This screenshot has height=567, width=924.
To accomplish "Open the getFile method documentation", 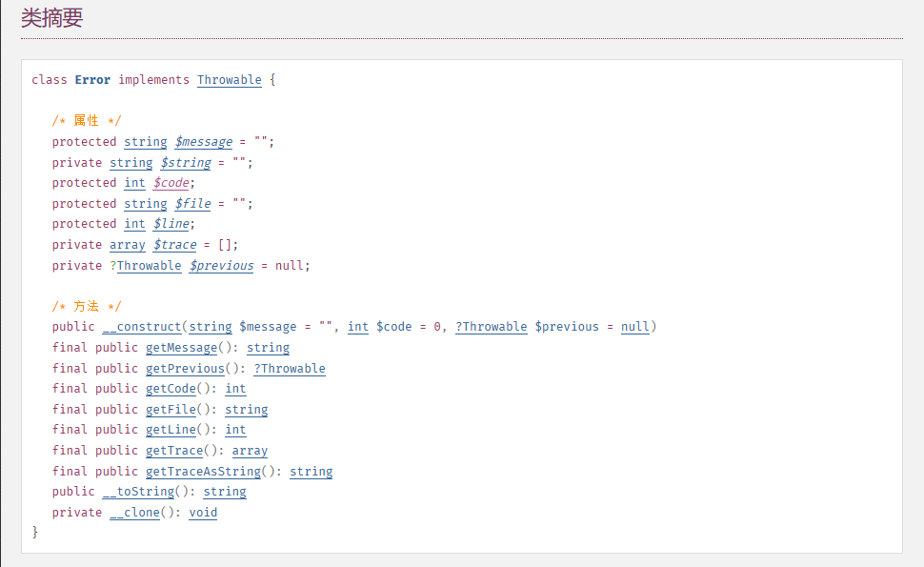I will [171, 410].
